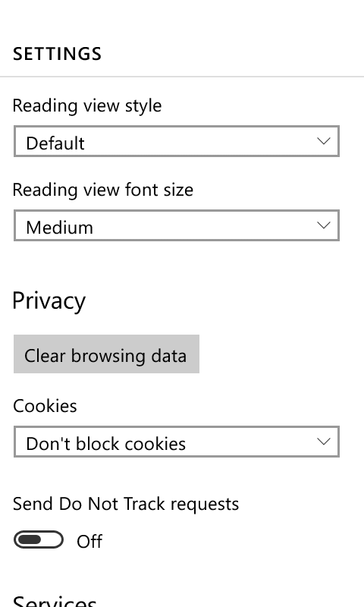Click the dark knob of the Do Not Track switch
This screenshot has width=364, height=607.
pyautogui.click(x=30, y=539)
